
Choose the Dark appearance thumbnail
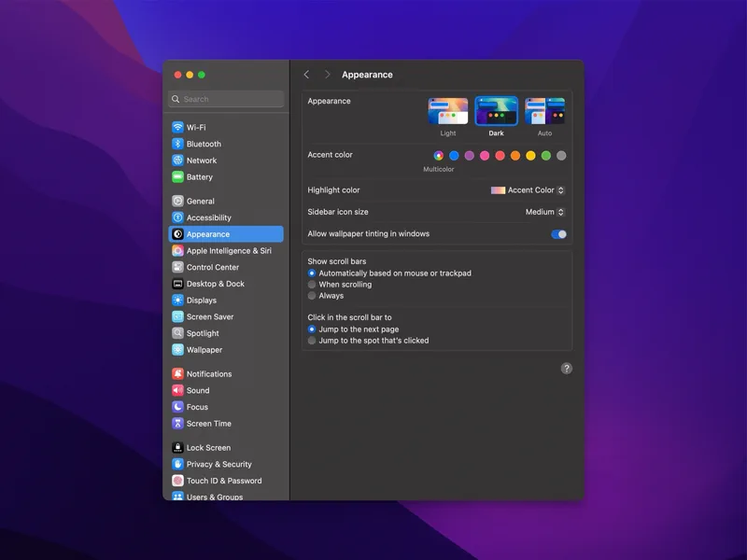[x=497, y=111]
